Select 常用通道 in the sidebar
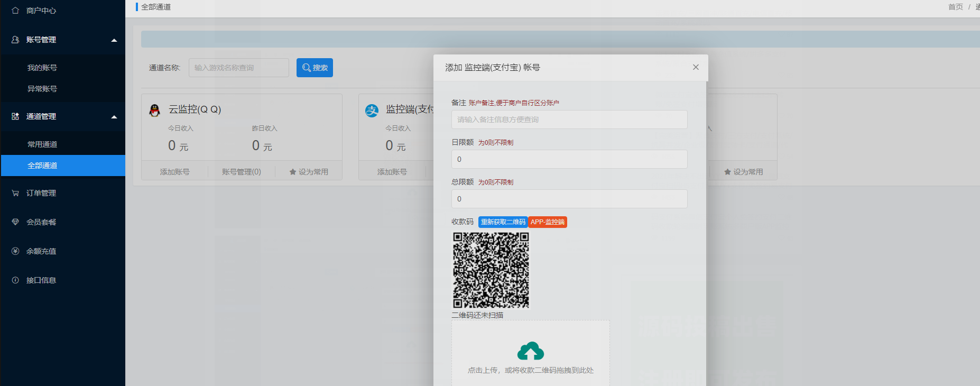The width and height of the screenshot is (980, 386). point(42,144)
